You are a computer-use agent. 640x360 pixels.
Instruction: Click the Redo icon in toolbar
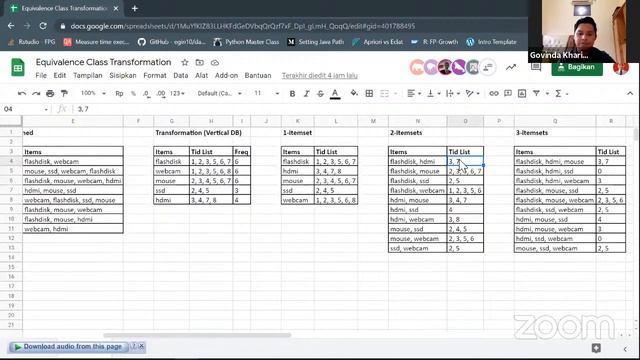click(36, 93)
